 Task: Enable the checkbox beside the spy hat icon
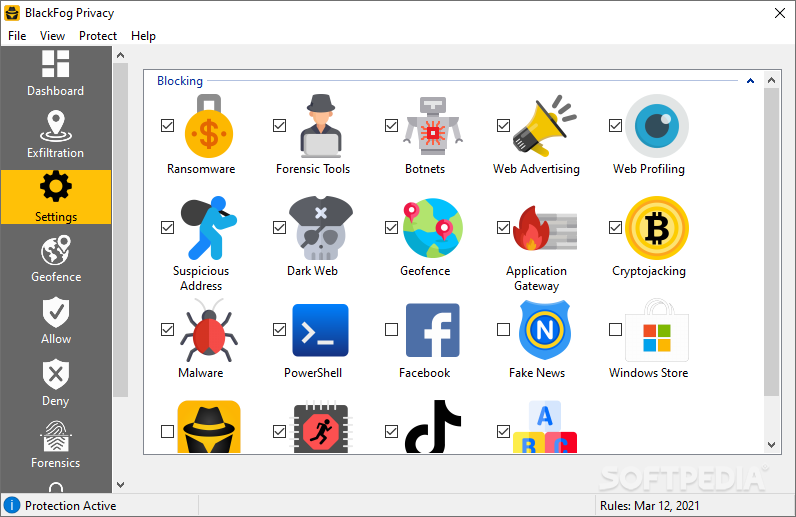tap(168, 432)
